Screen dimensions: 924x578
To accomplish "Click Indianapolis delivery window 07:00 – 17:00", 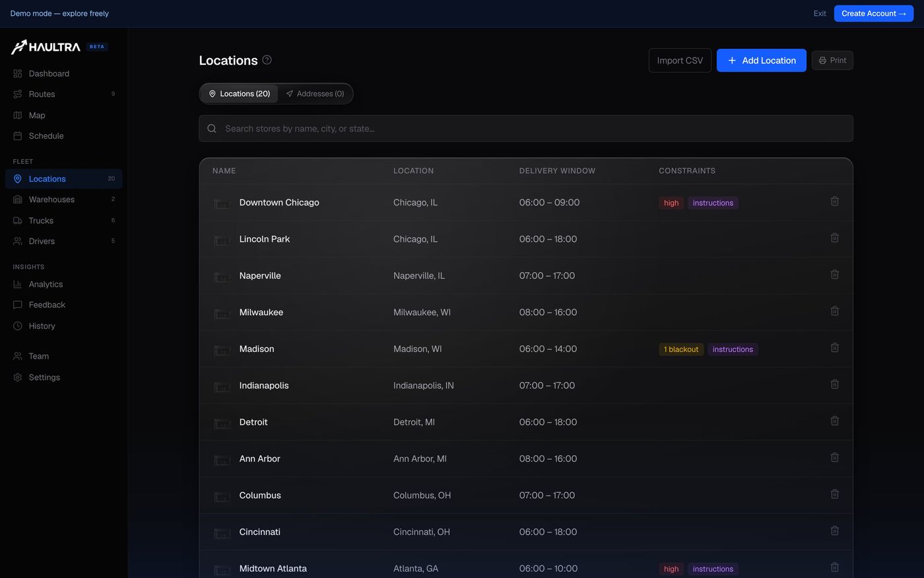I will point(547,385).
